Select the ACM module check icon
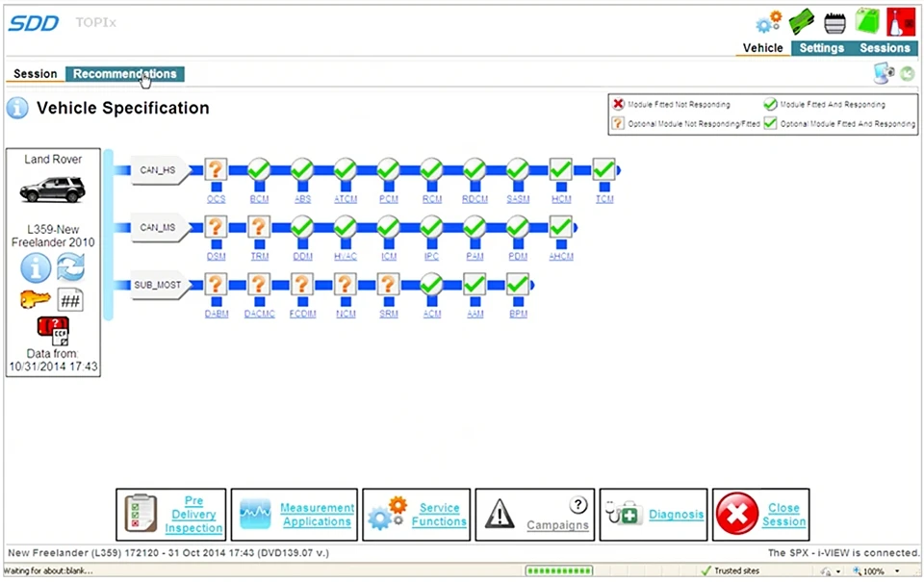924x582 pixels. pos(431,285)
